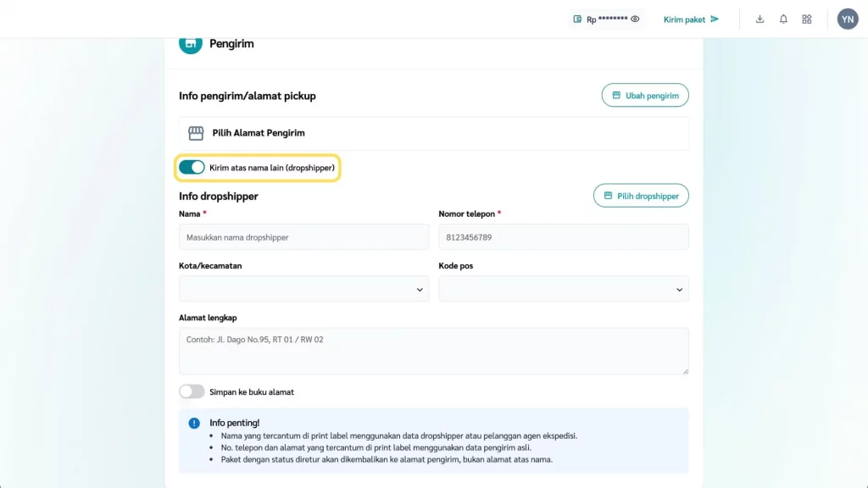Click the Ubah pengirim button

(x=645, y=96)
